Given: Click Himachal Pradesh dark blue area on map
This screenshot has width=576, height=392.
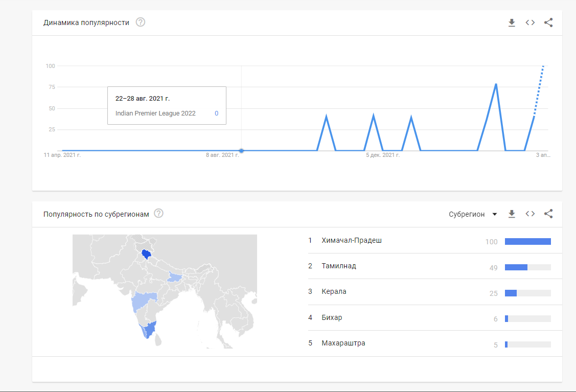Looking at the screenshot, I should click(x=146, y=254).
